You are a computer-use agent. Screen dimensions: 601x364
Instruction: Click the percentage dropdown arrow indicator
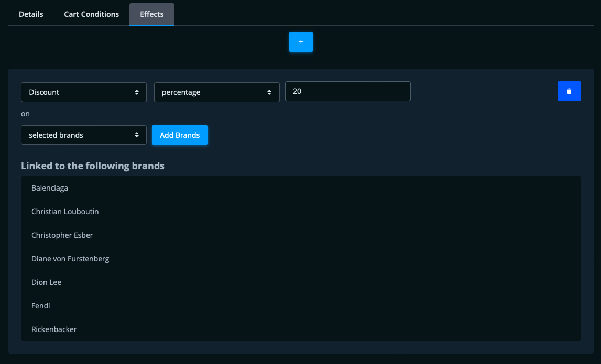click(x=269, y=92)
